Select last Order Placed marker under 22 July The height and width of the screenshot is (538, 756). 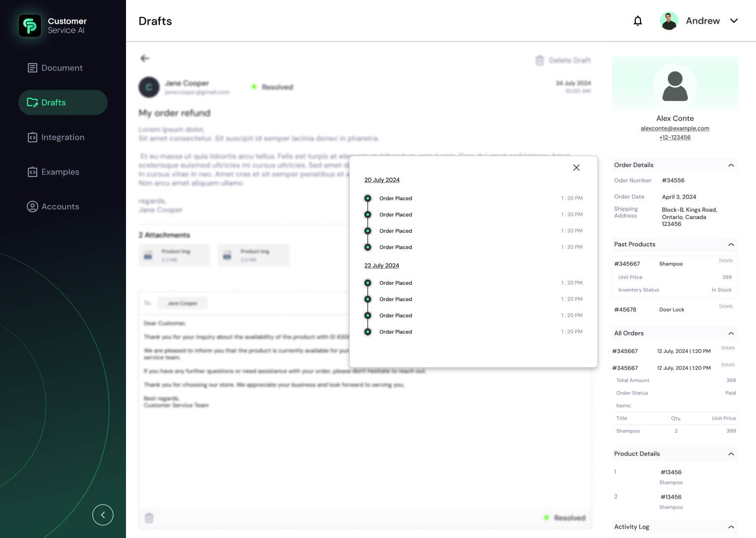[368, 332]
